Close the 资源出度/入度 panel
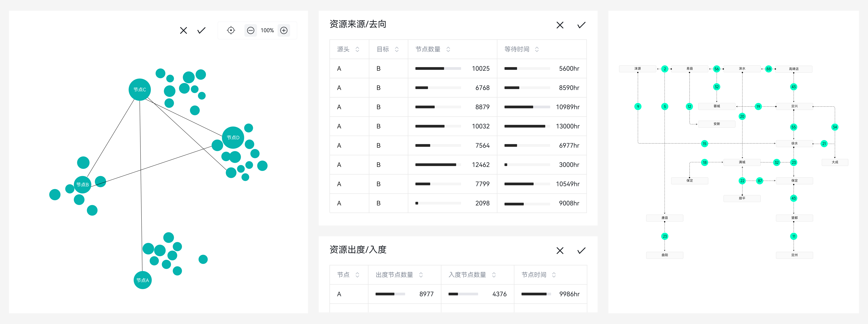This screenshot has height=324, width=868. [x=560, y=251]
